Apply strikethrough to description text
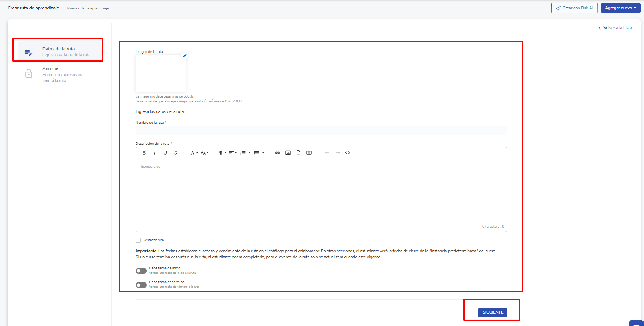This screenshot has width=644, height=326. [x=175, y=153]
